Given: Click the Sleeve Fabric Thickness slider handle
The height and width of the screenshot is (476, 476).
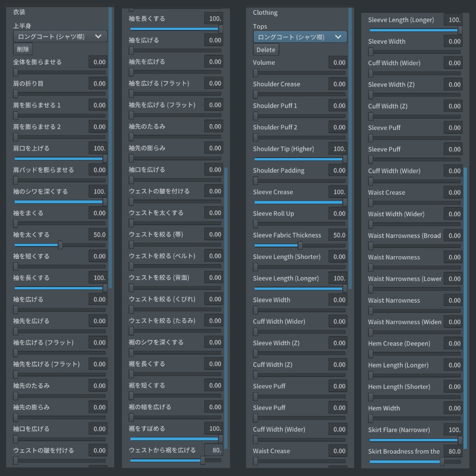Looking at the screenshot, I should 299,245.
